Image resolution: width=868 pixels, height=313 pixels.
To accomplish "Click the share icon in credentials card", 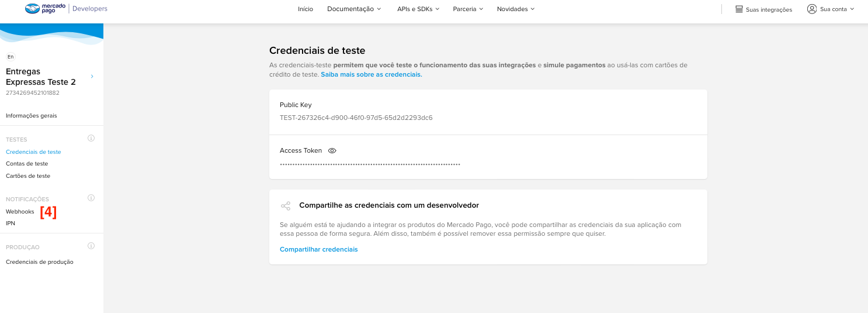I will pos(286,206).
